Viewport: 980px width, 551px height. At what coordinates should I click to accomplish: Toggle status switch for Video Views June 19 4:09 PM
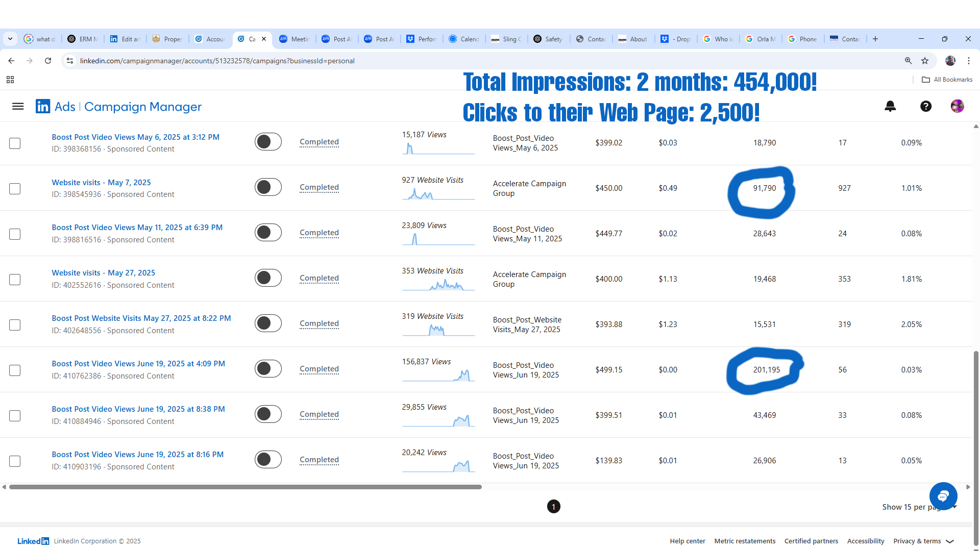268,369
